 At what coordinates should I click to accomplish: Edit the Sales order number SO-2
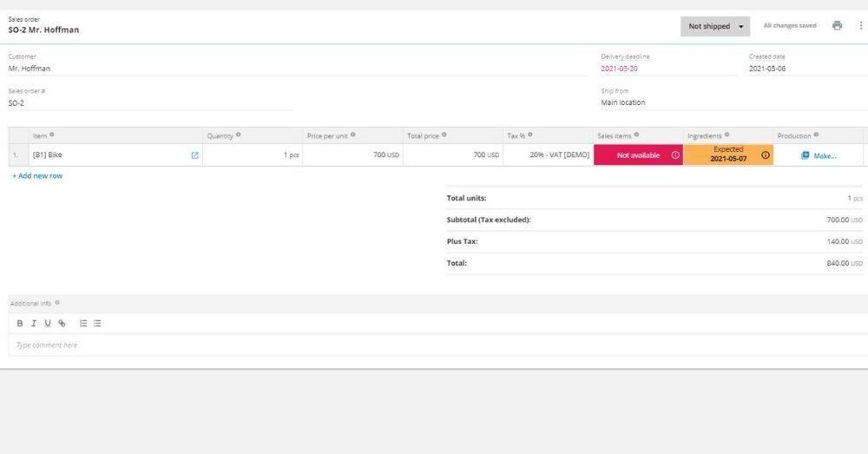(150, 103)
